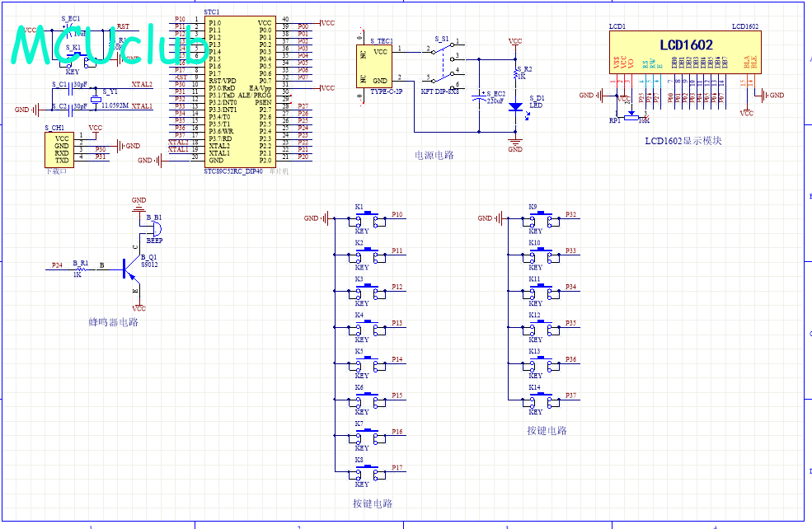This screenshot has width=812, height=529.
Task: Click the S_Y1 11.0592M crystal symbol
Action: [x=96, y=101]
